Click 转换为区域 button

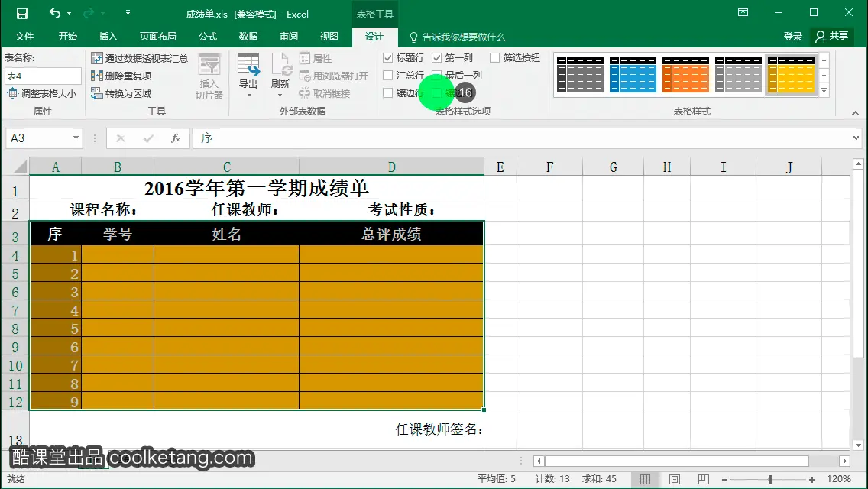[121, 93]
